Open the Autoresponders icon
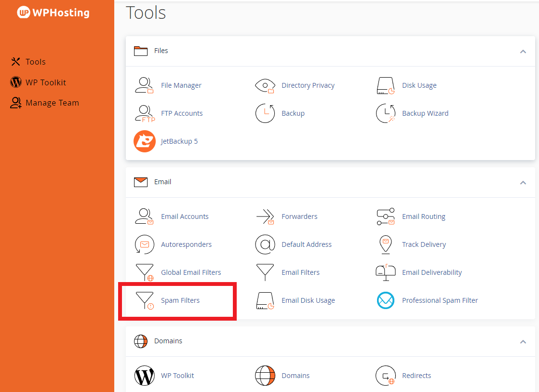Viewport: 539px width, 392px height. [144, 244]
